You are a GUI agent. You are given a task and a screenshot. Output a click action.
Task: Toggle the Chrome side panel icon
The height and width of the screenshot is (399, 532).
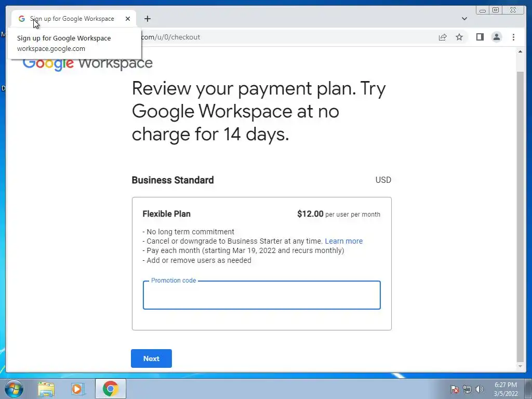tap(480, 37)
